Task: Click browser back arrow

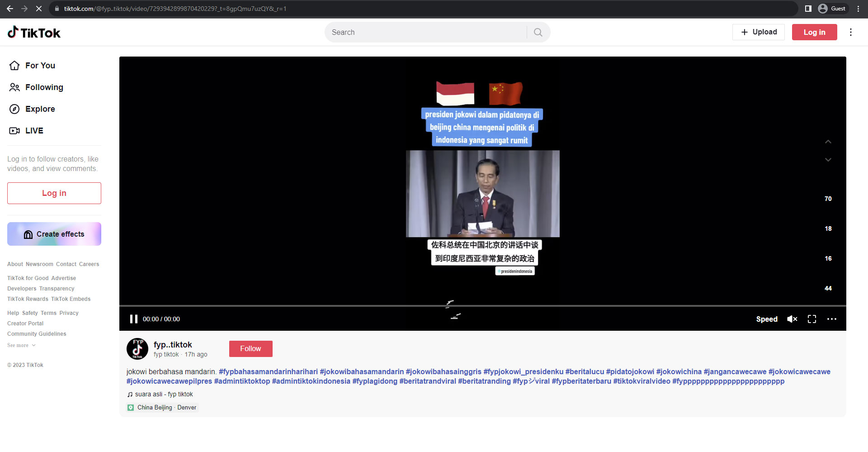Action: [10, 9]
